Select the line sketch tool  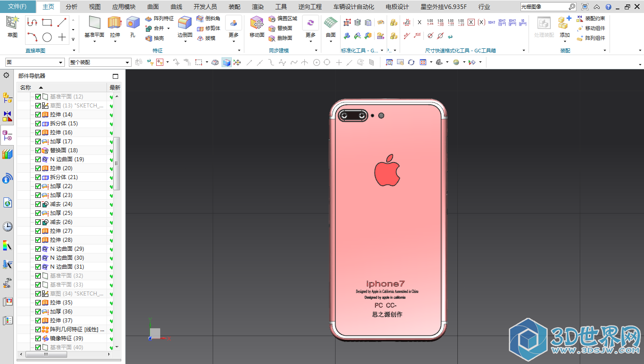(62, 22)
